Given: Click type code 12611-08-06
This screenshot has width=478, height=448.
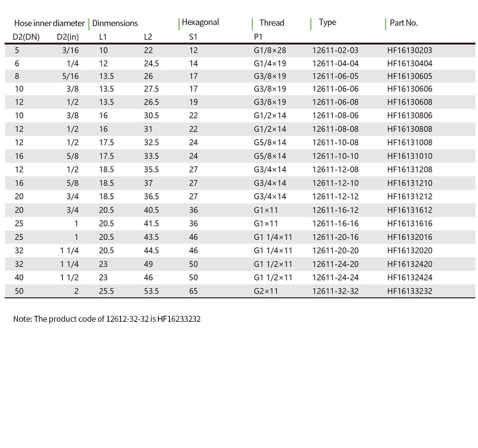Looking at the screenshot, I should click(x=335, y=115).
